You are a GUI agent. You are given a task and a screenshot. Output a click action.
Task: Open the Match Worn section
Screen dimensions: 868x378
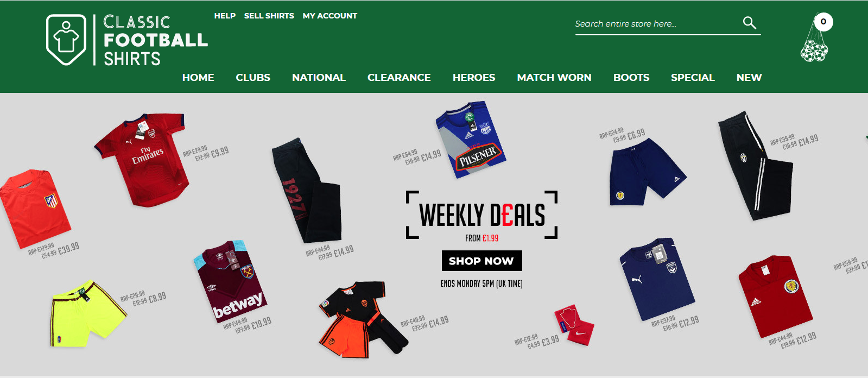tap(554, 78)
